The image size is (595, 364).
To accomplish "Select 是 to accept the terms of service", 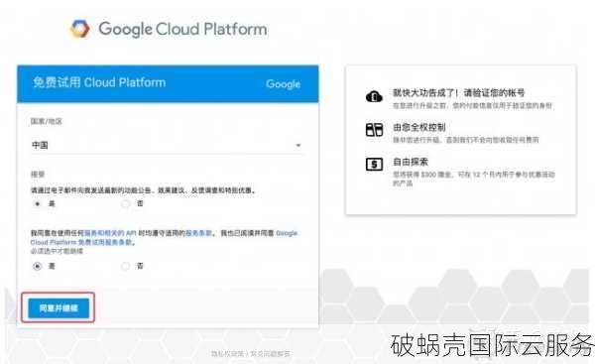I will tap(38, 266).
